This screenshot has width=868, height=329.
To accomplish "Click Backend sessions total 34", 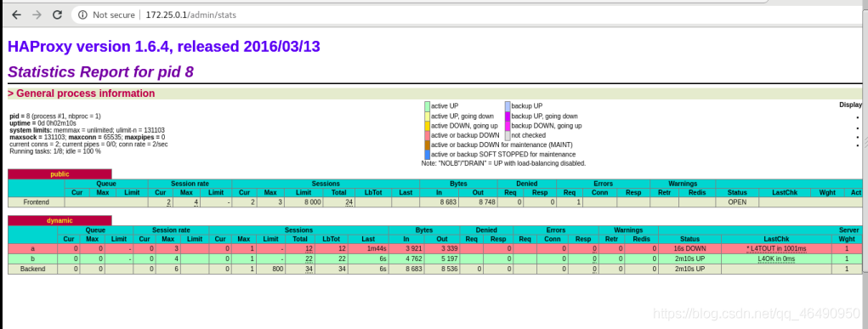I will click(309, 269).
